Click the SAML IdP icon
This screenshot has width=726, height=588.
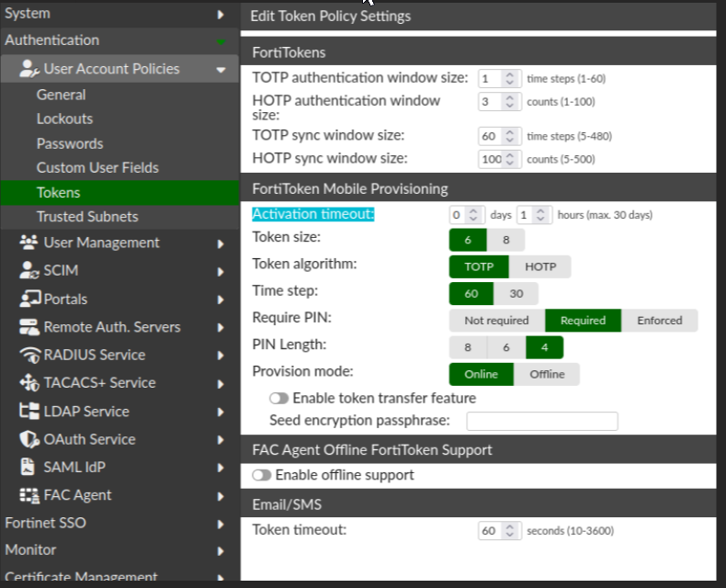pos(28,468)
